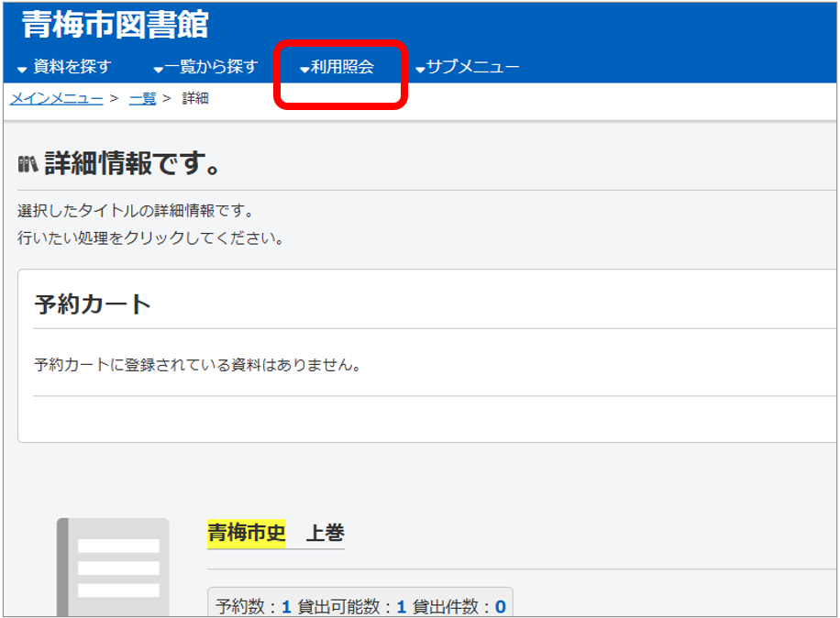Click the triangle arrow before 利用照会
The height and width of the screenshot is (618, 840).
(x=304, y=70)
